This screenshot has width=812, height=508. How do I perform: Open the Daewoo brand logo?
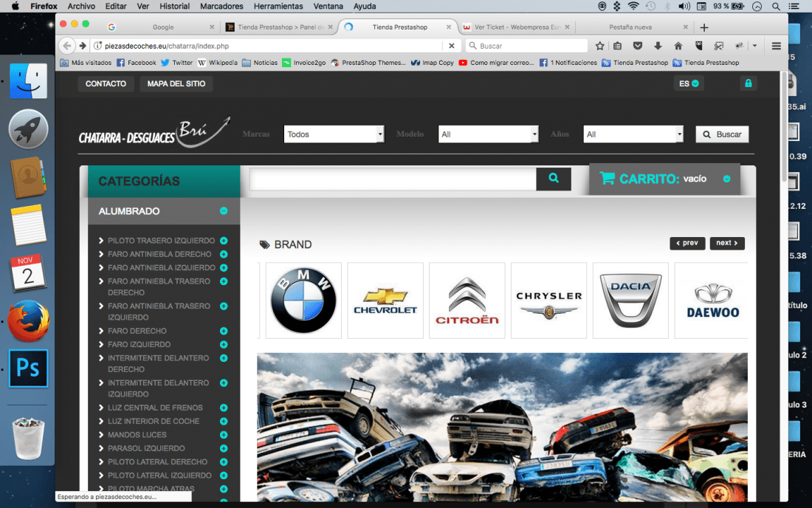[712, 301]
